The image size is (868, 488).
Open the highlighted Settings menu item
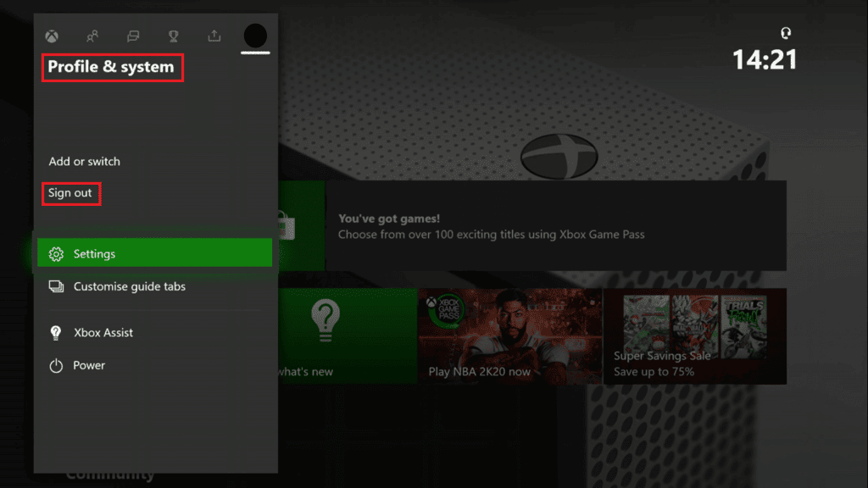coord(154,253)
